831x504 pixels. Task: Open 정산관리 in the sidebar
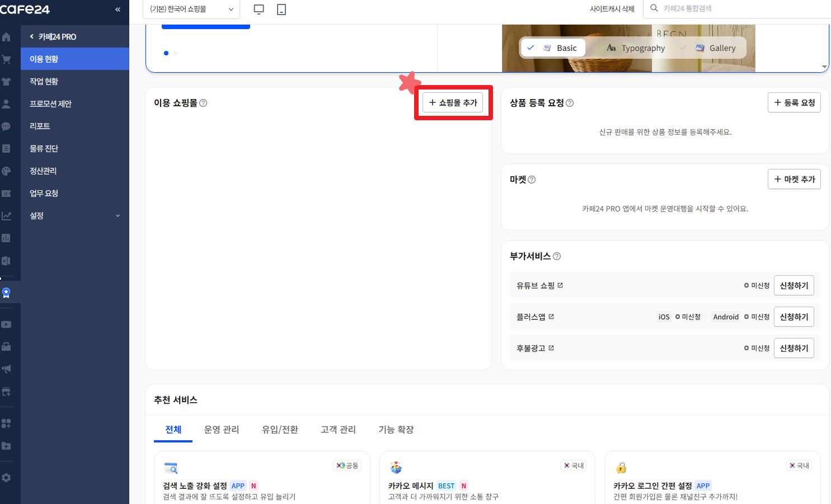75,171
